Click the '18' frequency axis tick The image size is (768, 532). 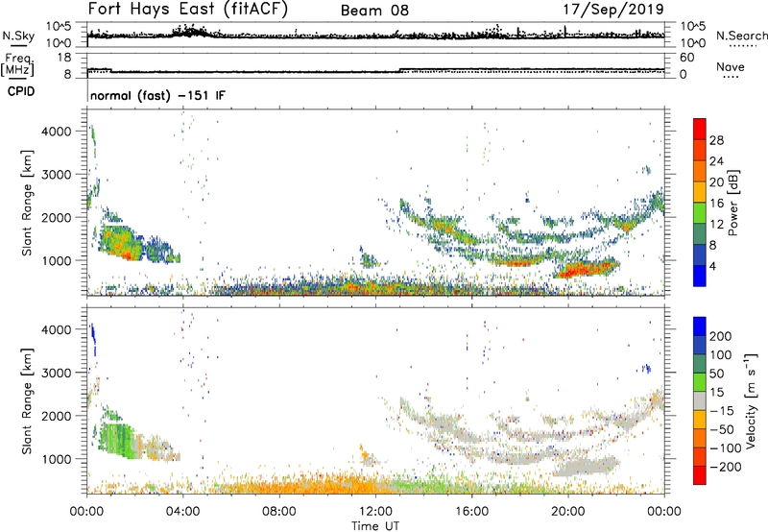point(64,58)
